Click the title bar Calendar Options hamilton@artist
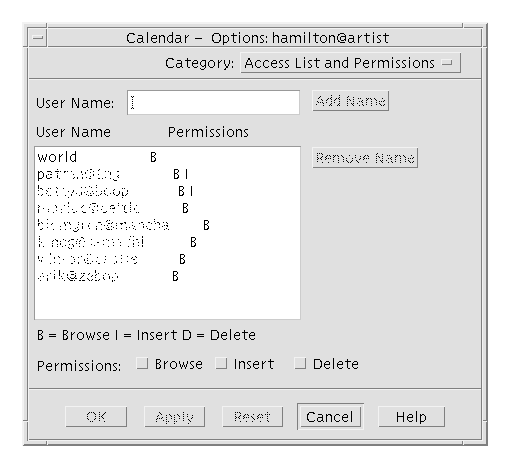This screenshot has height=468, width=510. [257, 38]
